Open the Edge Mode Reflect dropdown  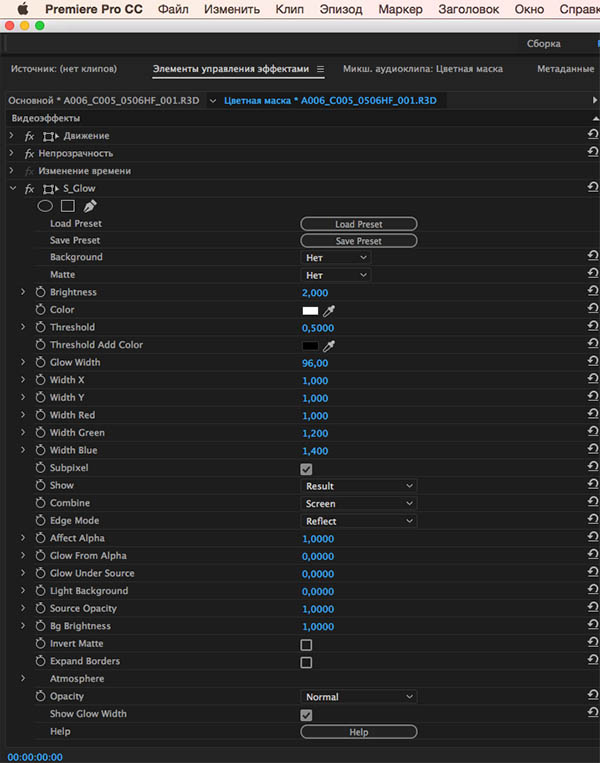pos(359,521)
